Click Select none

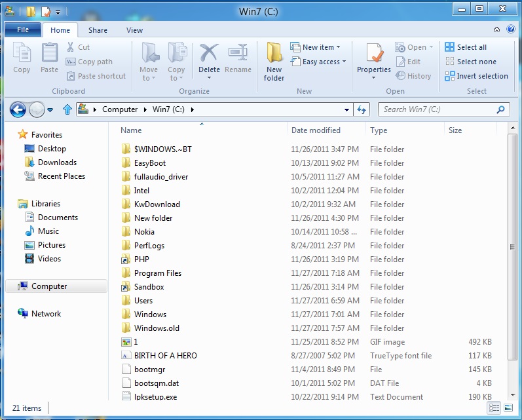(x=470, y=62)
